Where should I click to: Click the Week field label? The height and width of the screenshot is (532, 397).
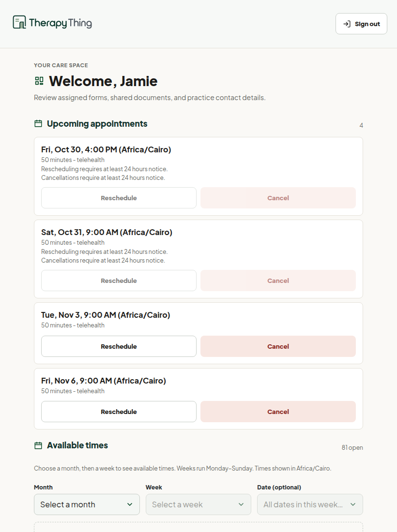click(154, 487)
